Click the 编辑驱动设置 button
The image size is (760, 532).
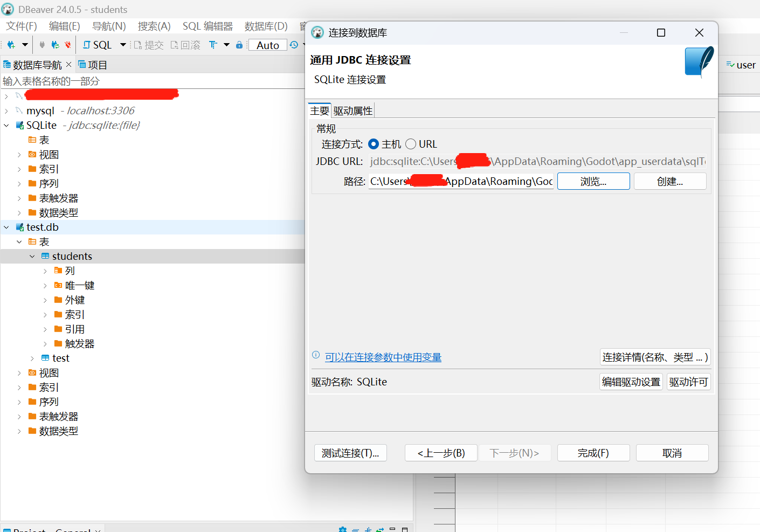[x=631, y=382]
